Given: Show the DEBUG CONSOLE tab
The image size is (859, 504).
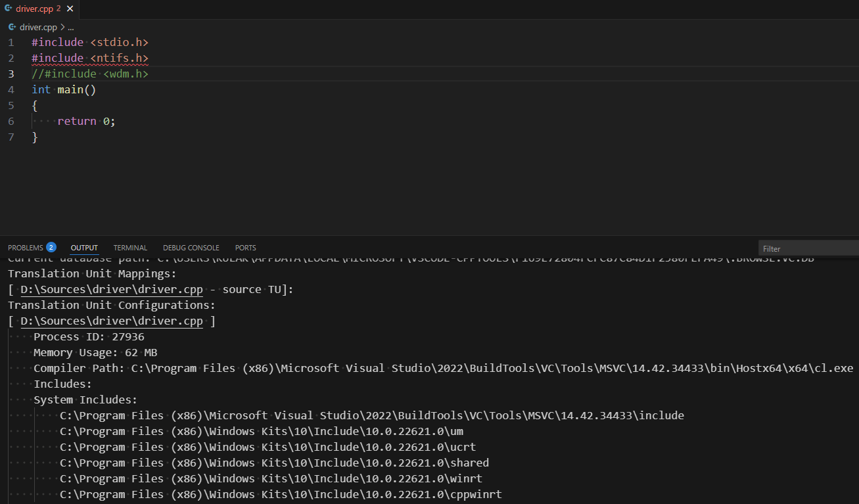Looking at the screenshot, I should click(x=191, y=248).
